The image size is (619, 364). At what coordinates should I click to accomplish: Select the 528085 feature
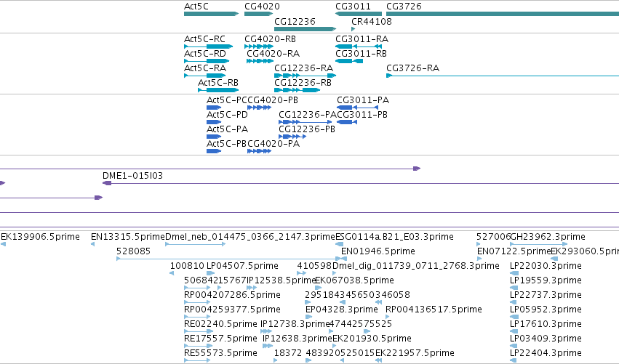pyautogui.click(x=228, y=259)
